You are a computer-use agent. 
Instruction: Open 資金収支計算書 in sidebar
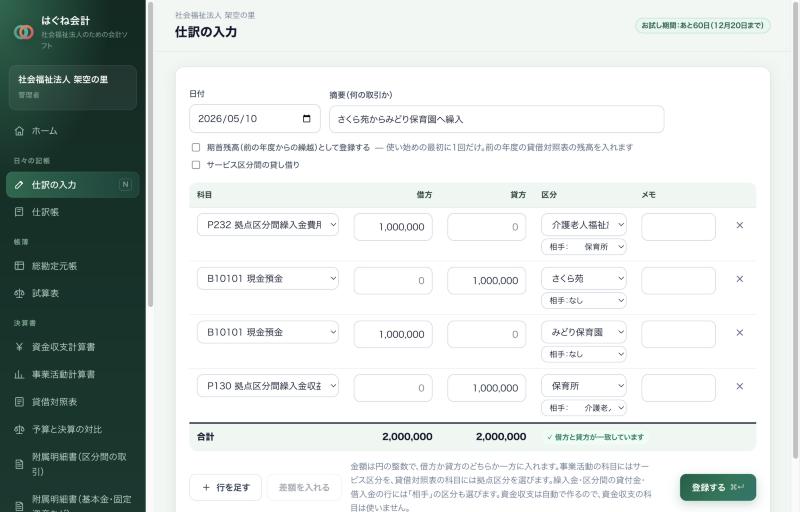click(72, 347)
